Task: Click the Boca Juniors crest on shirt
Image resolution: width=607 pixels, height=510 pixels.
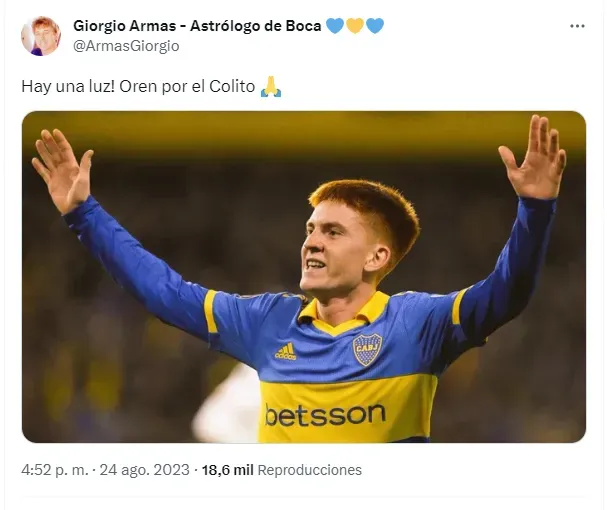Action: click(367, 349)
